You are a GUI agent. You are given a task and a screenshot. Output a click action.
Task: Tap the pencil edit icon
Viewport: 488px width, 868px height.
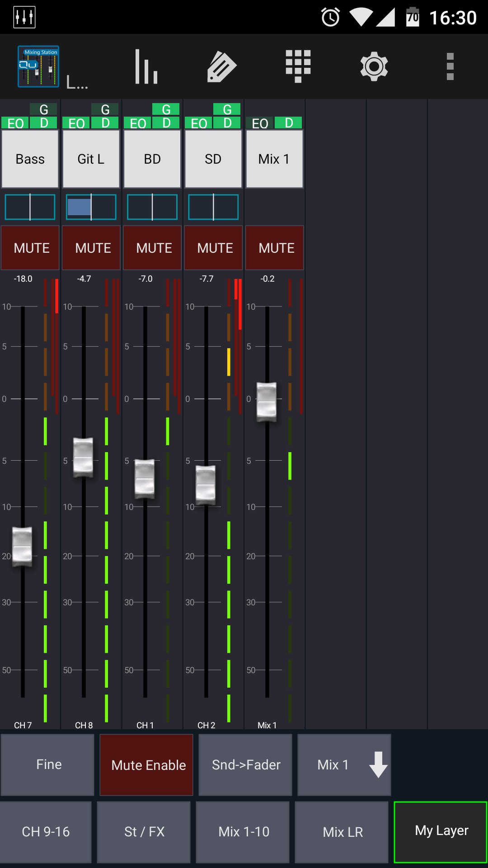pos(221,66)
